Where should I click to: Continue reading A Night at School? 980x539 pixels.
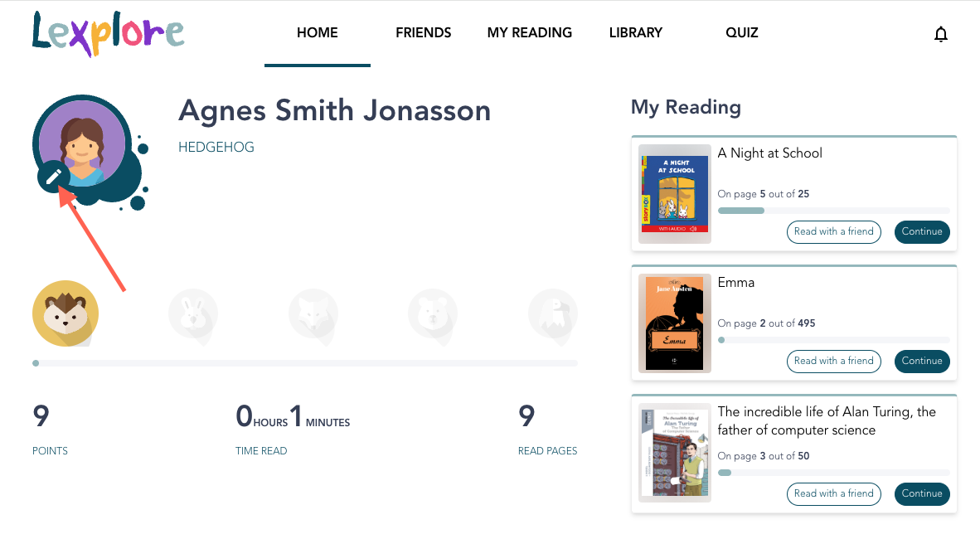point(922,232)
